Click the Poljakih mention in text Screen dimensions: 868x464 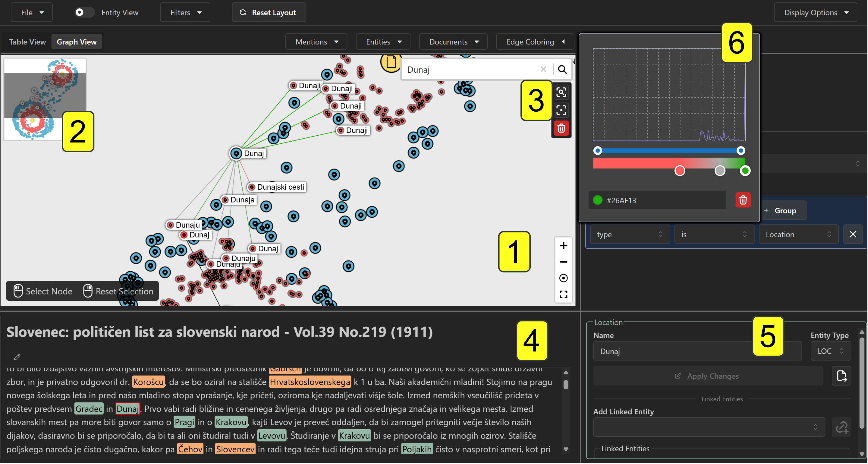[417, 449]
